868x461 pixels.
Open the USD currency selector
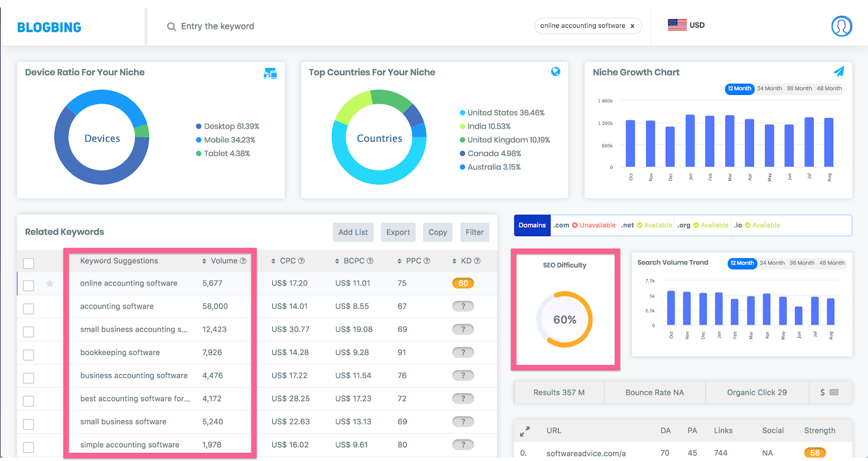tap(686, 25)
